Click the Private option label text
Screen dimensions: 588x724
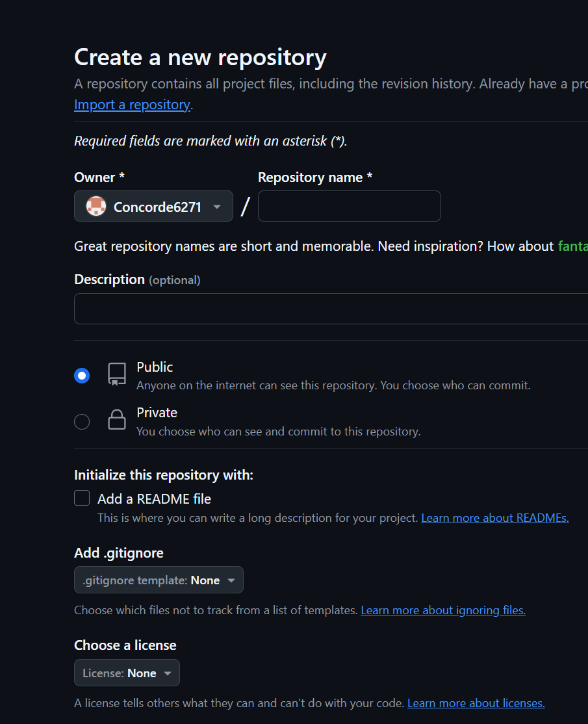point(157,413)
